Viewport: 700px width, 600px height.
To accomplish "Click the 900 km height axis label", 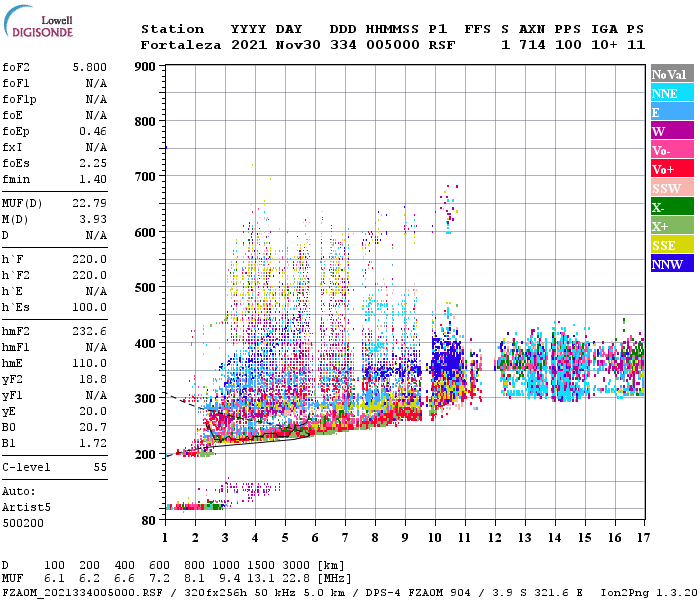I will (145, 67).
